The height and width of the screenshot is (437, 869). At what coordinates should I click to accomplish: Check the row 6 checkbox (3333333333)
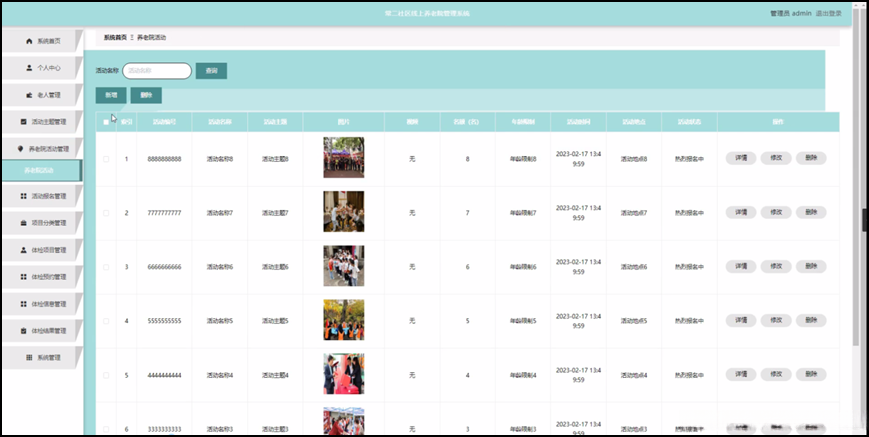(x=106, y=429)
